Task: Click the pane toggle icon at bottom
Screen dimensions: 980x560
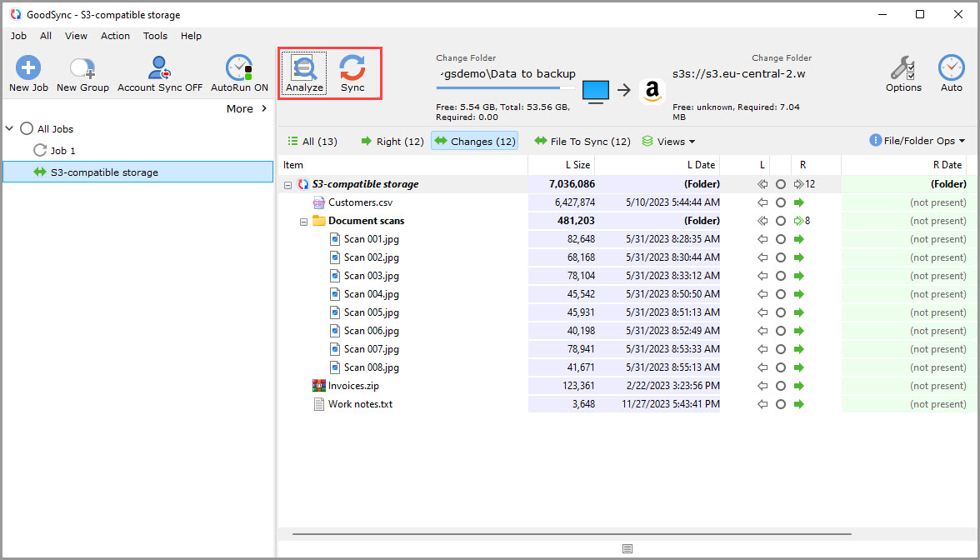Action: pos(627,548)
